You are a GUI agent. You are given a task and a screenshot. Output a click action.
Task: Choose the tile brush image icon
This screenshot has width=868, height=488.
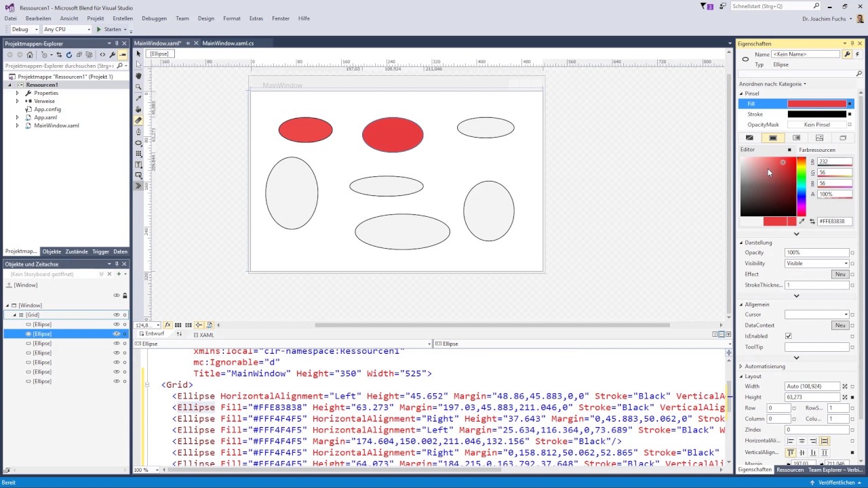click(819, 138)
